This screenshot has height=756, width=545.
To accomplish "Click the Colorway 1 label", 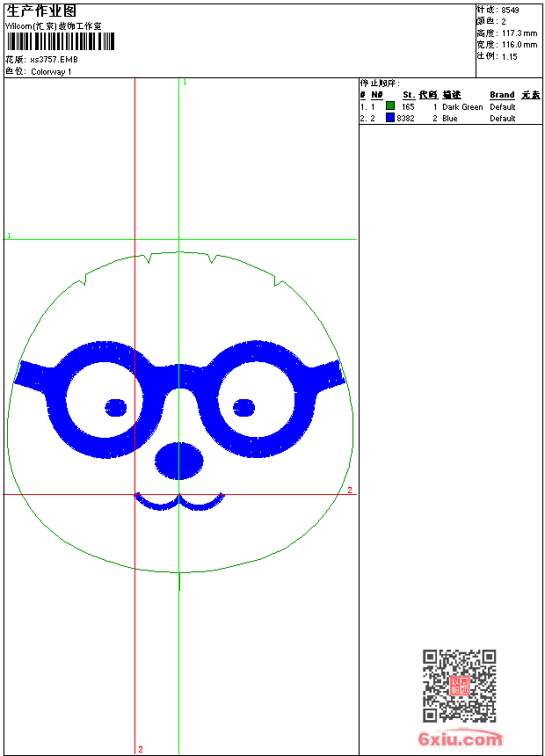I will [x=51, y=72].
